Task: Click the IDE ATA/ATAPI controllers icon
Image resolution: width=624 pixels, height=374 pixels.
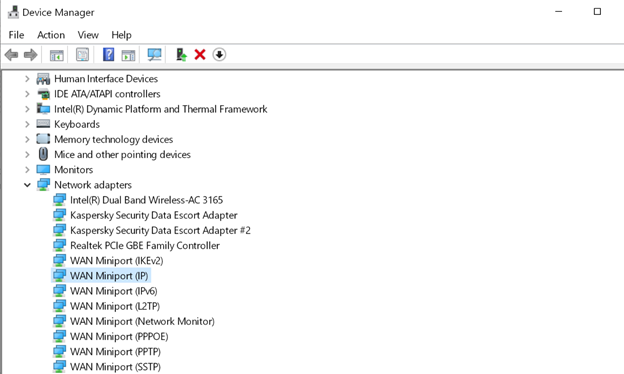Action: pos(43,94)
